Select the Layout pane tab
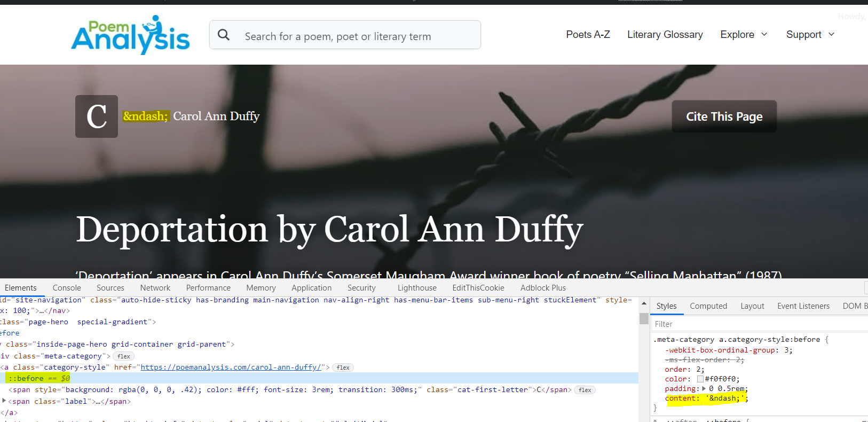This screenshot has width=868, height=422. (752, 306)
